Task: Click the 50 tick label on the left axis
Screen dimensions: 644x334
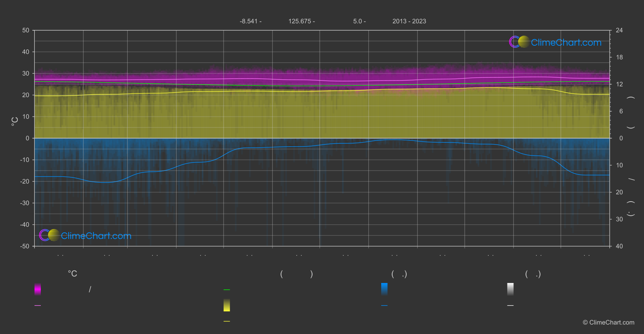Action: click(x=26, y=30)
